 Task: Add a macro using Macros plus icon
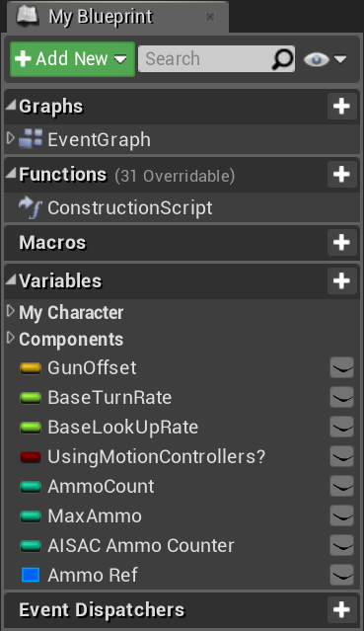coord(341,242)
